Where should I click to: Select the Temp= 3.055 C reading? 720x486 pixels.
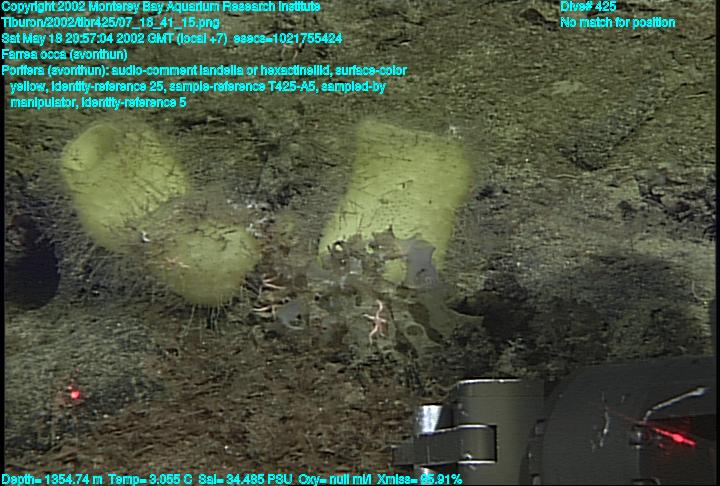(x=150, y=479)
